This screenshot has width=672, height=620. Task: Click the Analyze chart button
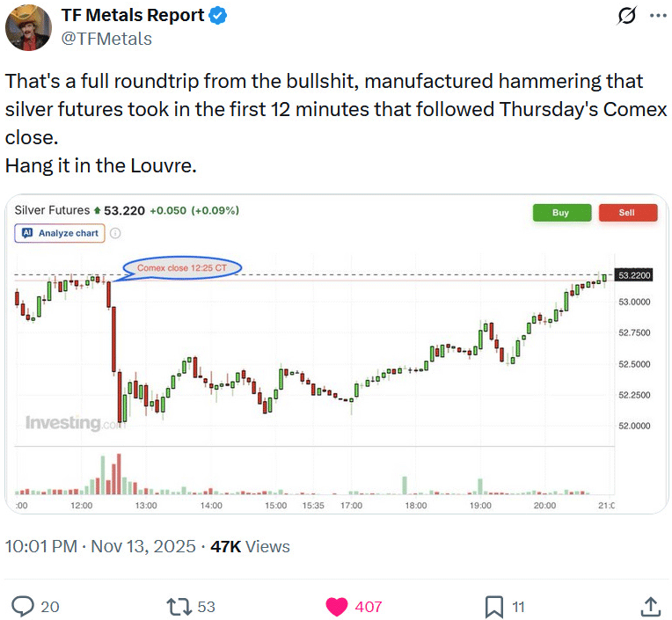[60, 233]
